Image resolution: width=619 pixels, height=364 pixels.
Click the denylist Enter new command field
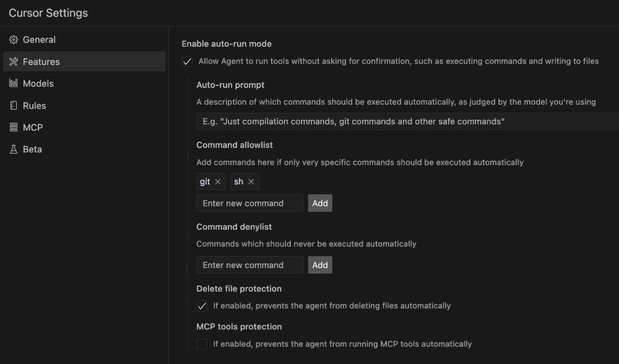pyautogui.click(x=249, y=265)
